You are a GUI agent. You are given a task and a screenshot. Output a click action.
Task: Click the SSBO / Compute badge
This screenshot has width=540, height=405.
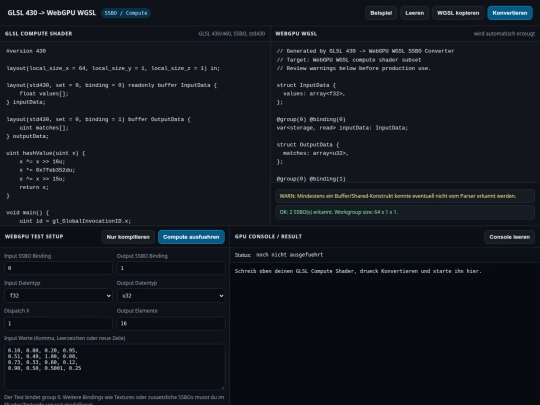126,13
